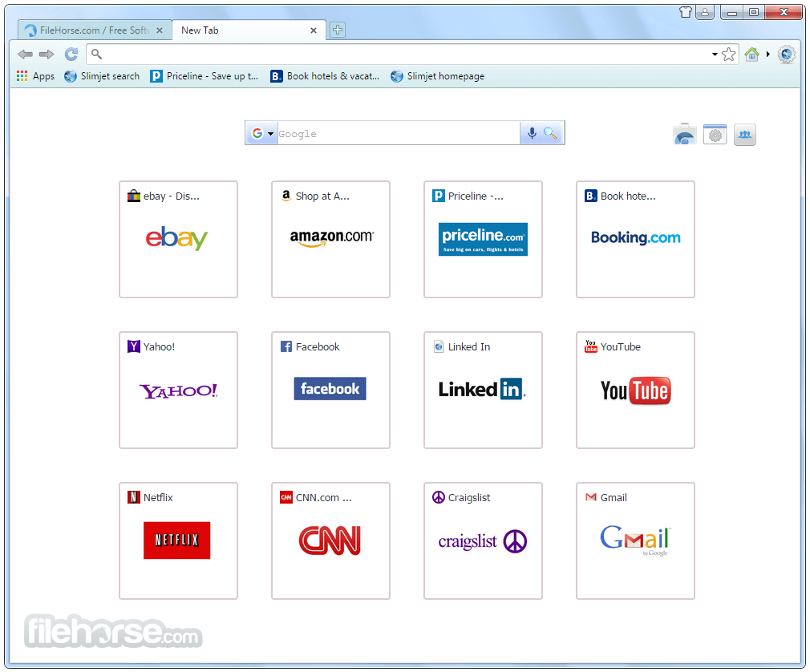Viewport: 810px width, 672px height.
Task: Open web store shopping bag icon
Action: pyautogui.click(x=684, y=134)
